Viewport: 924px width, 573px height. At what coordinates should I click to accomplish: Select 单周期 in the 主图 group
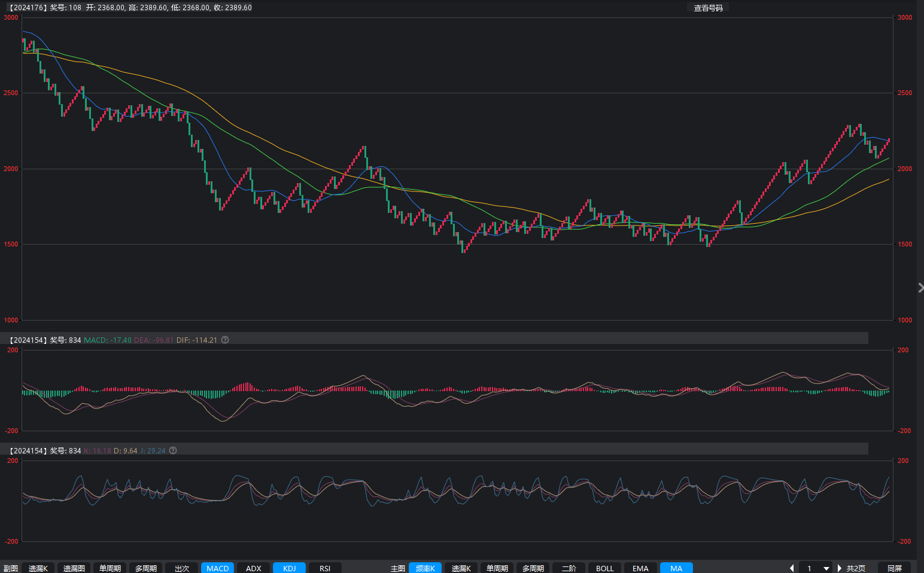tap(497, 568)
